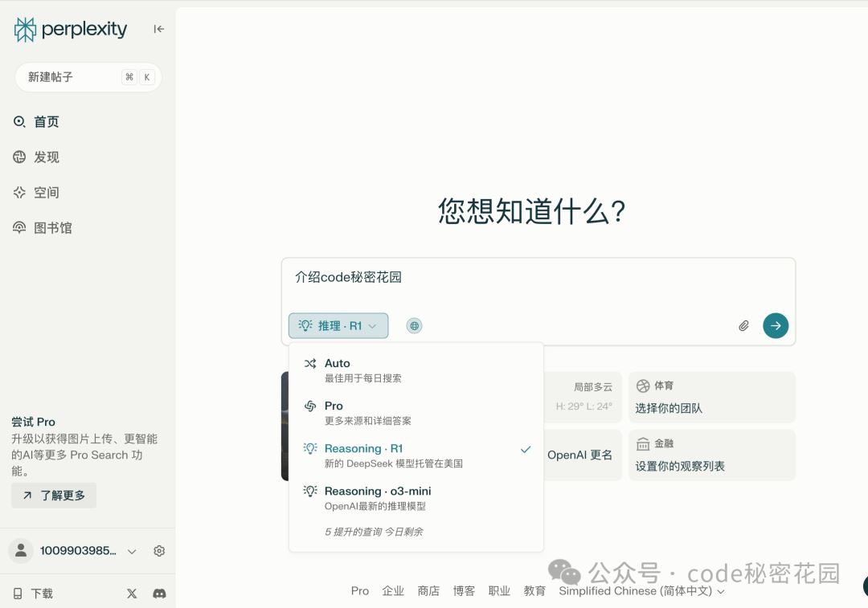This screenshot has height=608, width=868.
Task: Click lightbulb icon beside Reasoning · o3-mini
Action: coord(310,491)
